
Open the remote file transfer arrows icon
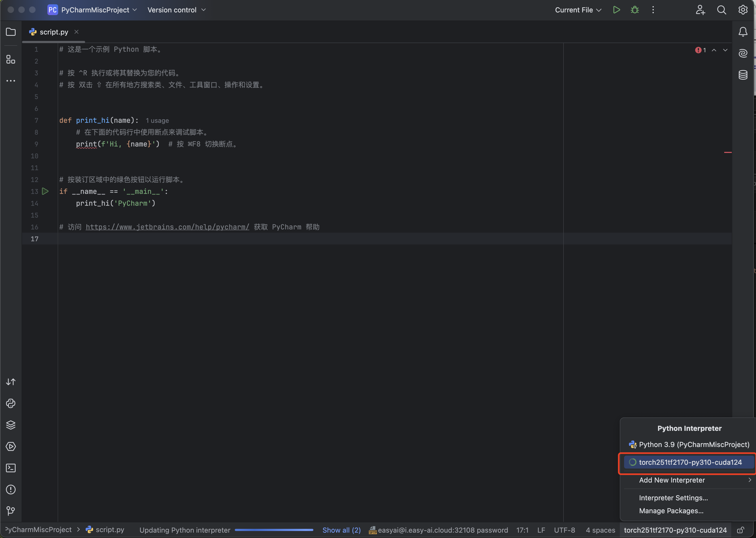[x=11, y=382]
